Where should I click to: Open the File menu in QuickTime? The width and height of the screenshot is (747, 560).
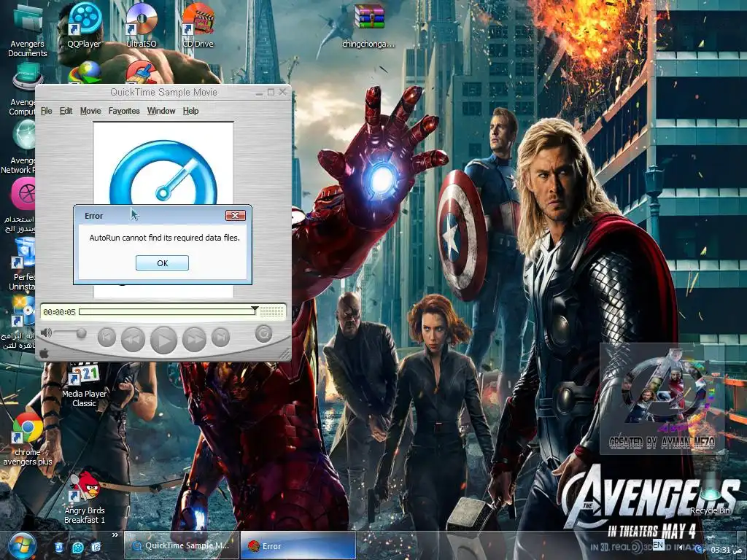point(46,111)
